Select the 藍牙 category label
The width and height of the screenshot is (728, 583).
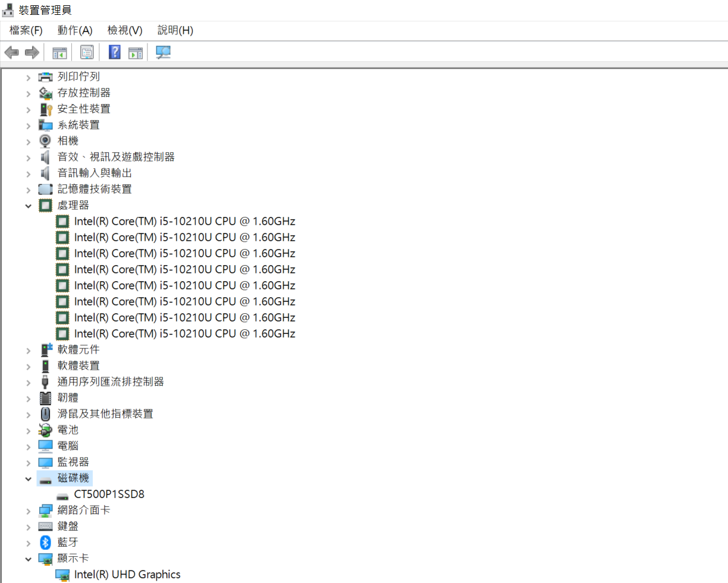68,542
